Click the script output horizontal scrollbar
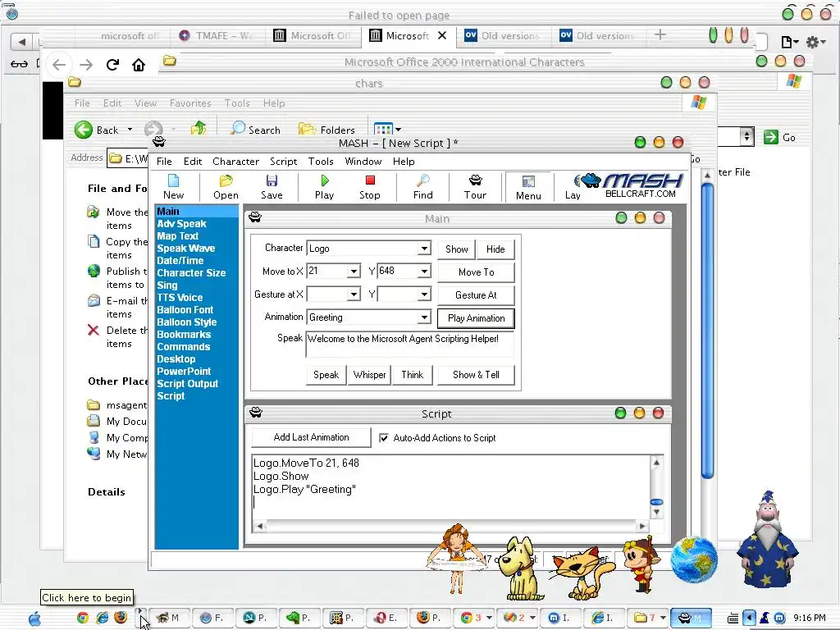Viewport: 840px width, 630px height. [453, 526]
